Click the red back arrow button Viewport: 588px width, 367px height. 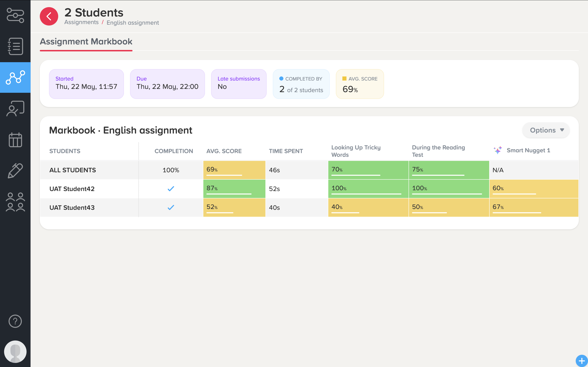49,16
